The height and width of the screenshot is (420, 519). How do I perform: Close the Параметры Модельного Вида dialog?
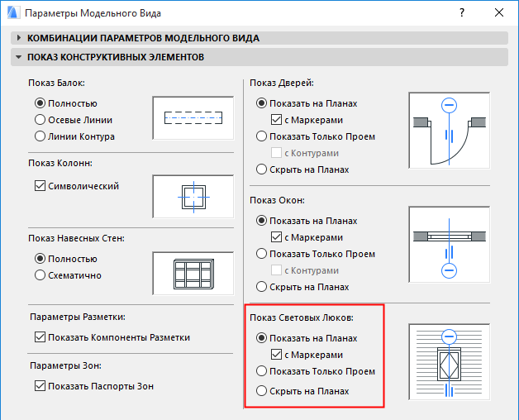(x=499, y=13)
